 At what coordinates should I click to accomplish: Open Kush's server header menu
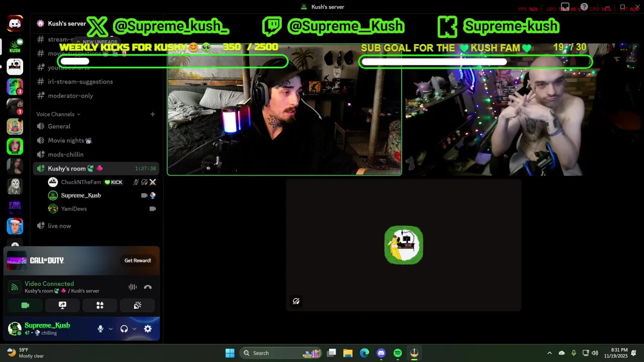66,24
